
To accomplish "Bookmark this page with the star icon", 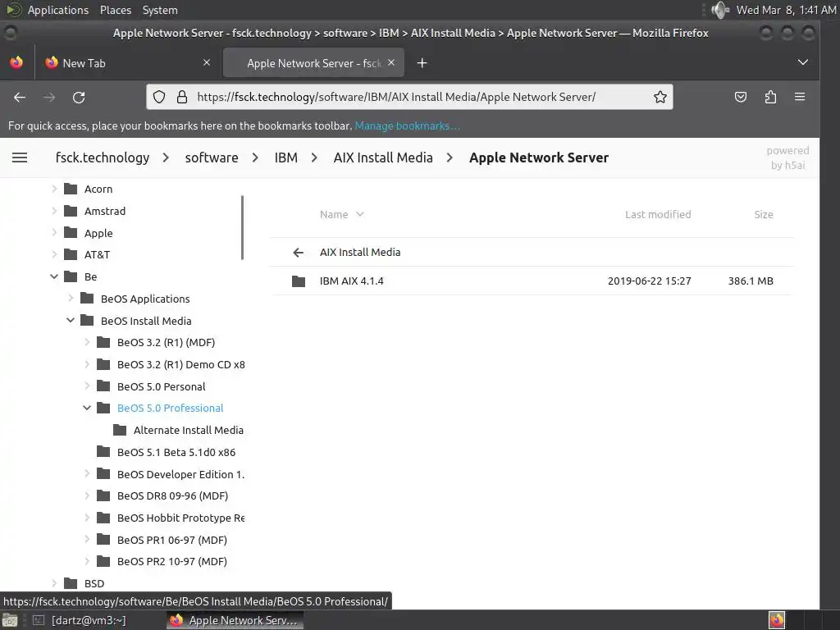I will coord(660,97).
